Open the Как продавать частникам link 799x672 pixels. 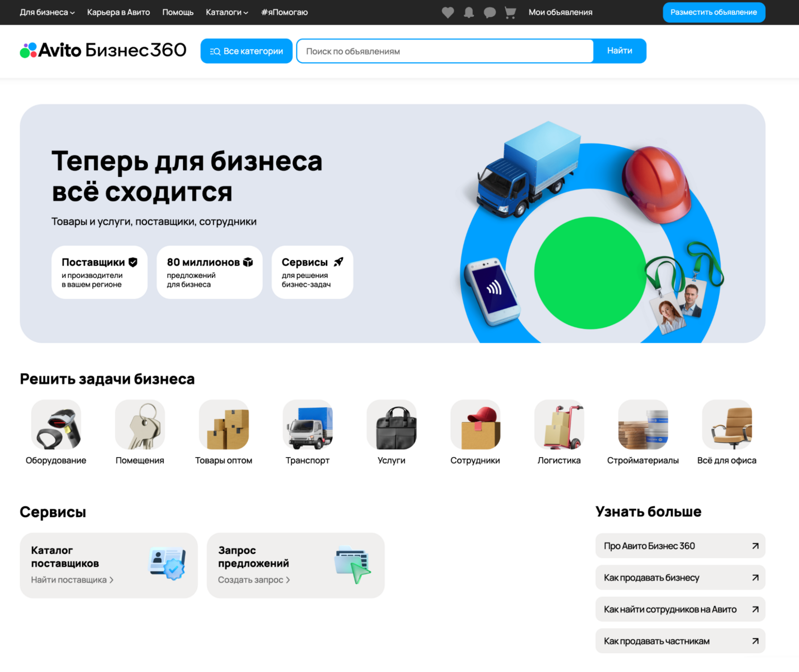(680, 641)
